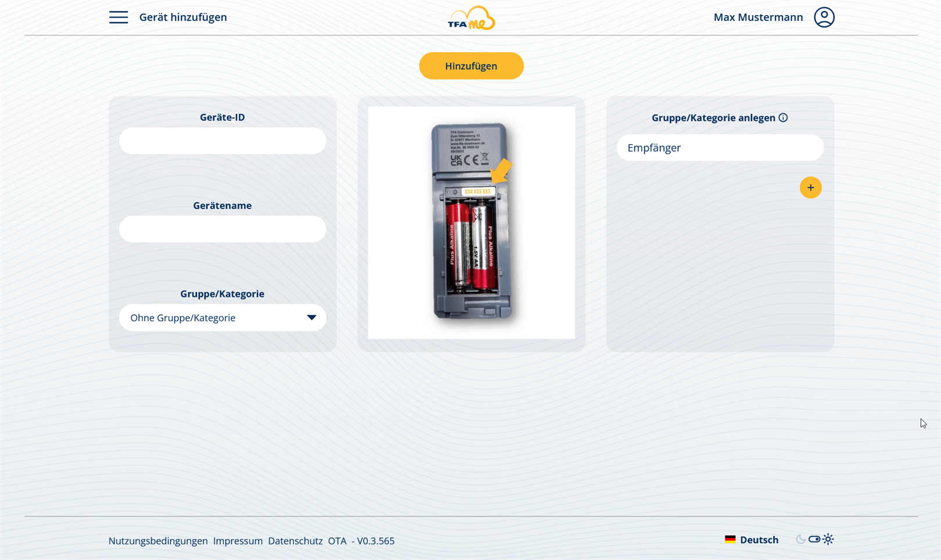The height and width of the screenshot is (560, 941).
Task: Click the Hinzufügen button
Action: point(471,66)
